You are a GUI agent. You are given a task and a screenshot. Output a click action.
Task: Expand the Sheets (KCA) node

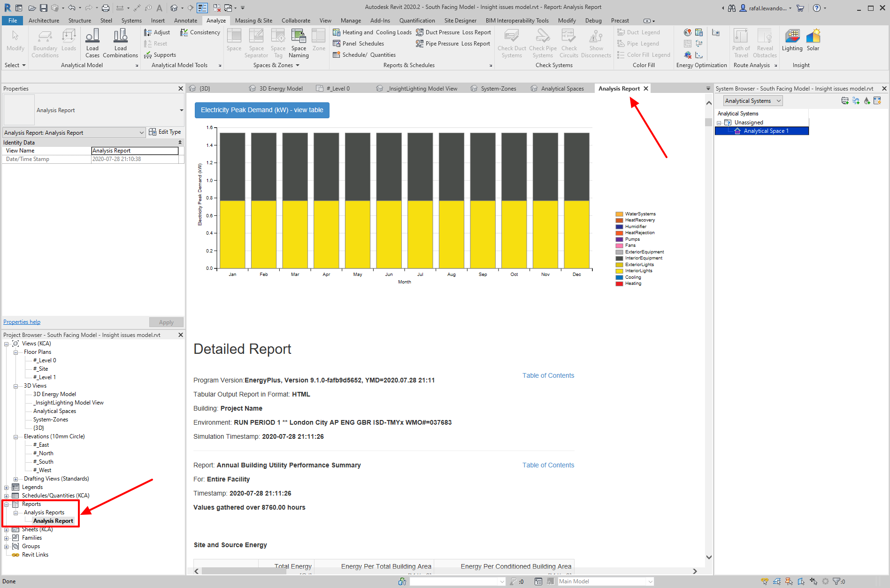7,530
